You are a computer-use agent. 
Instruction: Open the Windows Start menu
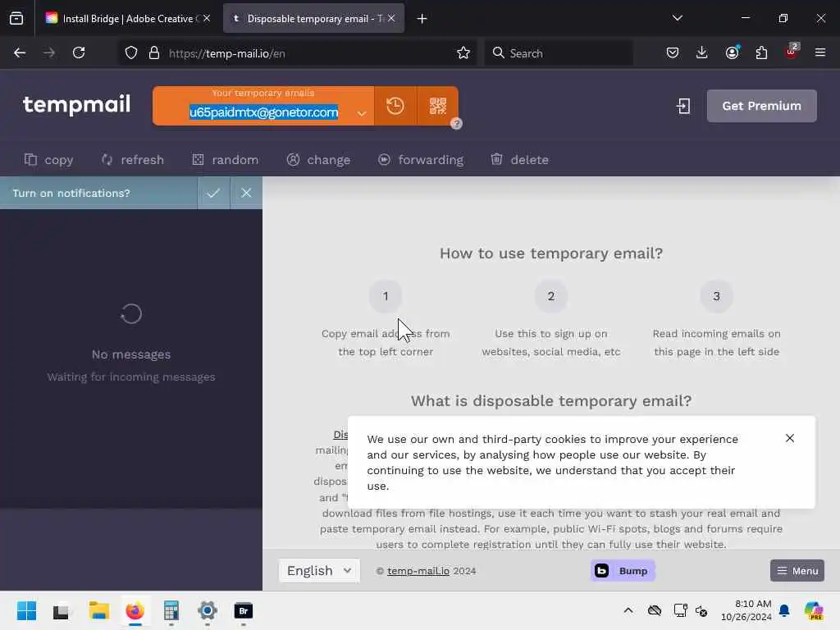[27, 610]
